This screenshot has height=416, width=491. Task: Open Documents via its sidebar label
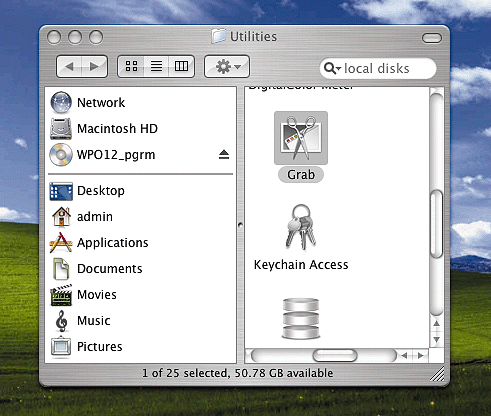click(x=110, y=269)
